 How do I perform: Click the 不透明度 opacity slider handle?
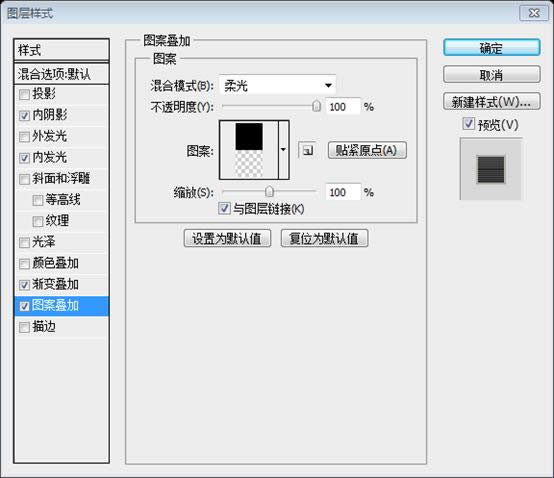coord(317,106)
